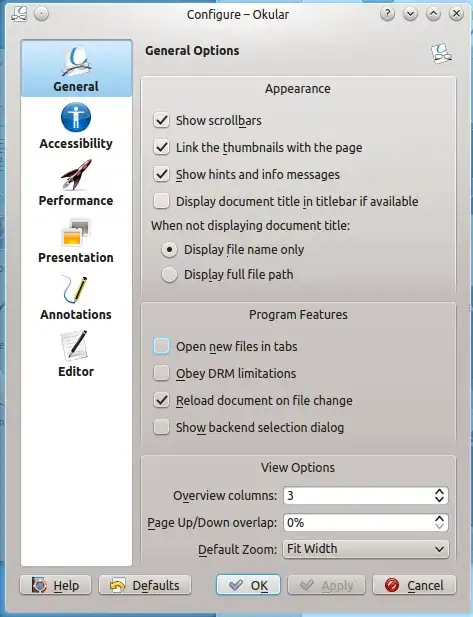Click the Okular window menu icon in titlebar
The image size is (473, 617).
(18, 14)
